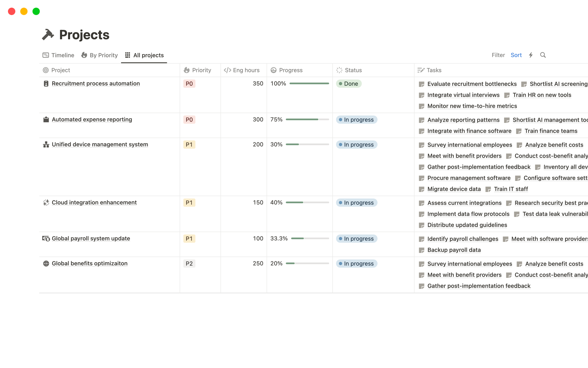Open the Backup payroll data task
588x368 pixels.
[x=454, y=250]
